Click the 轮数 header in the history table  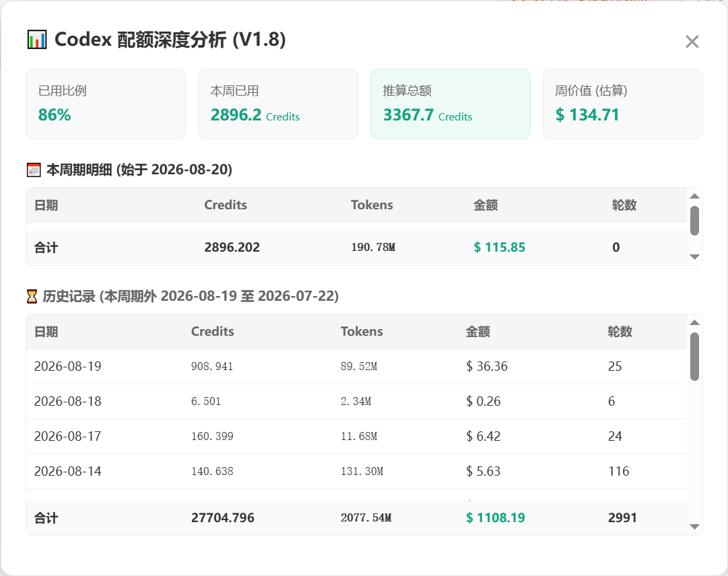620,332
